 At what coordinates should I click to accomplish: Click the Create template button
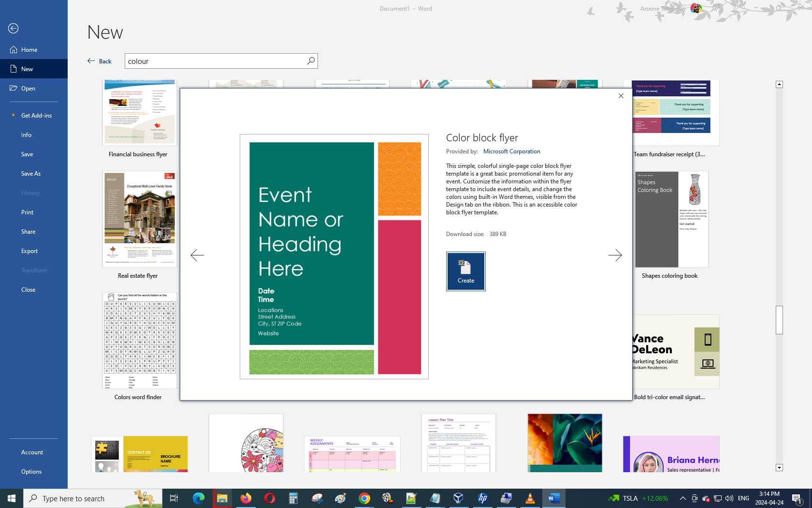(465, 271)
